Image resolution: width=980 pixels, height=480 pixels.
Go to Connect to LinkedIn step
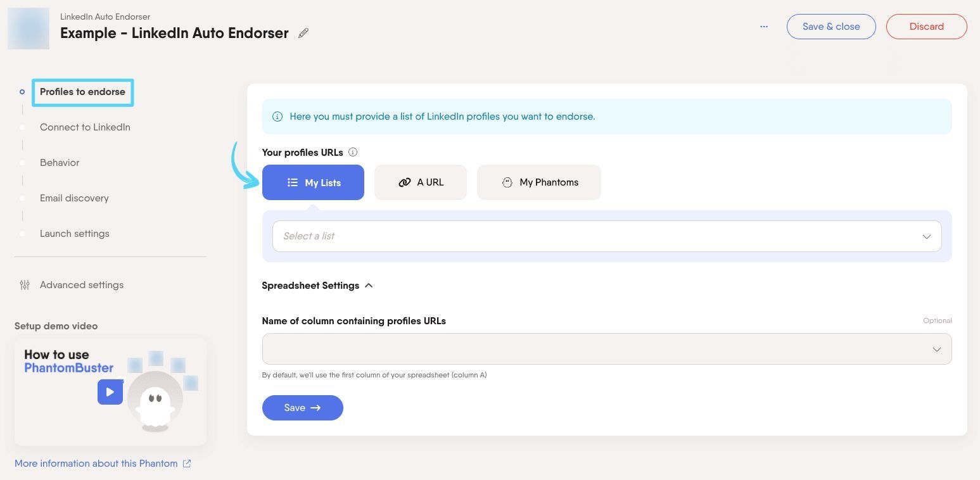click(85, 127)
